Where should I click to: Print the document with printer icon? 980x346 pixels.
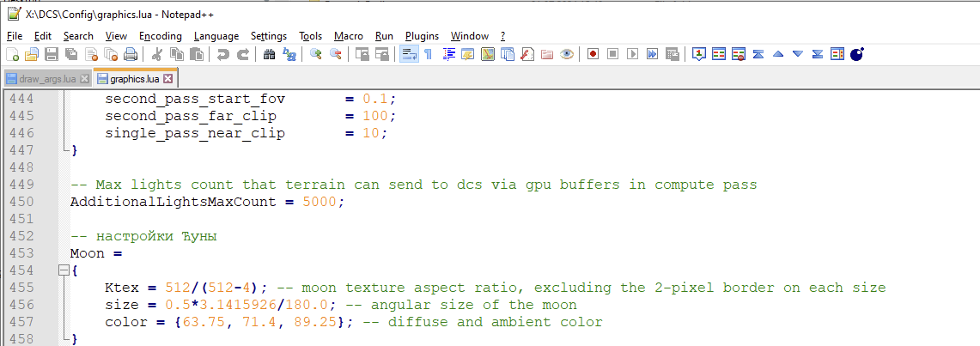pos(130,54)
